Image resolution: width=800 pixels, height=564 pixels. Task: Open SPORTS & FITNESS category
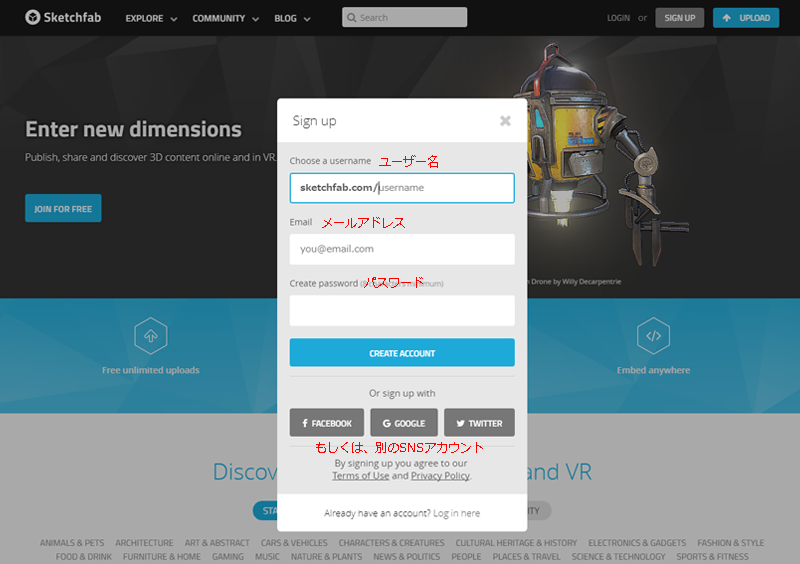click(x=713, y=556)
